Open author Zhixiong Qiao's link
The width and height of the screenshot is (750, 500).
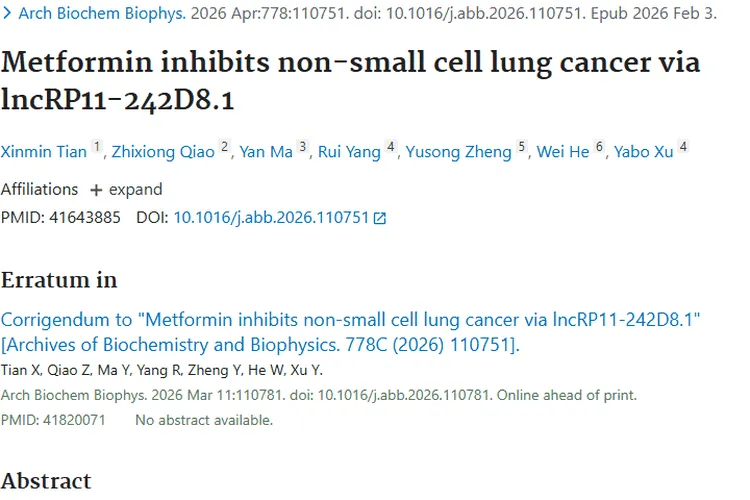(163, 152)
